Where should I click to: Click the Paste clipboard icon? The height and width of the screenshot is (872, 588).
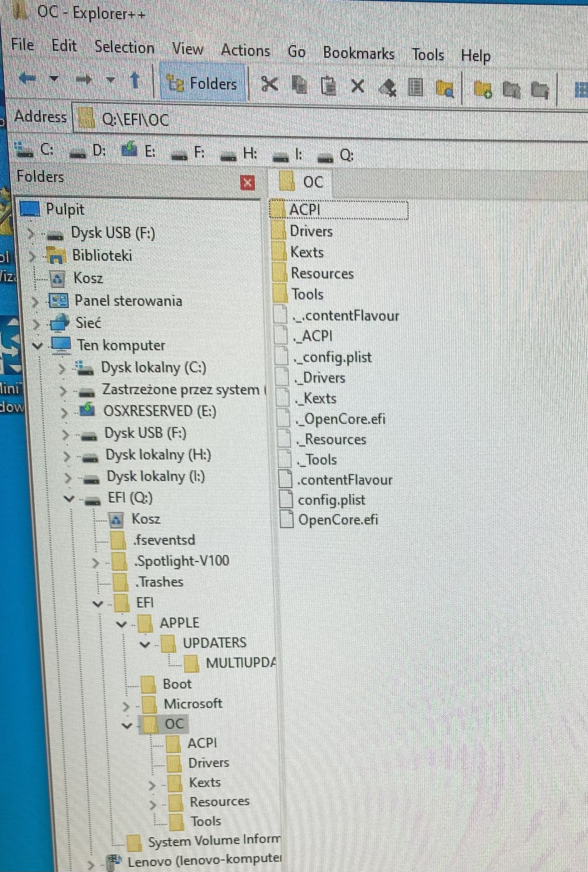click(x=329, y=86)
